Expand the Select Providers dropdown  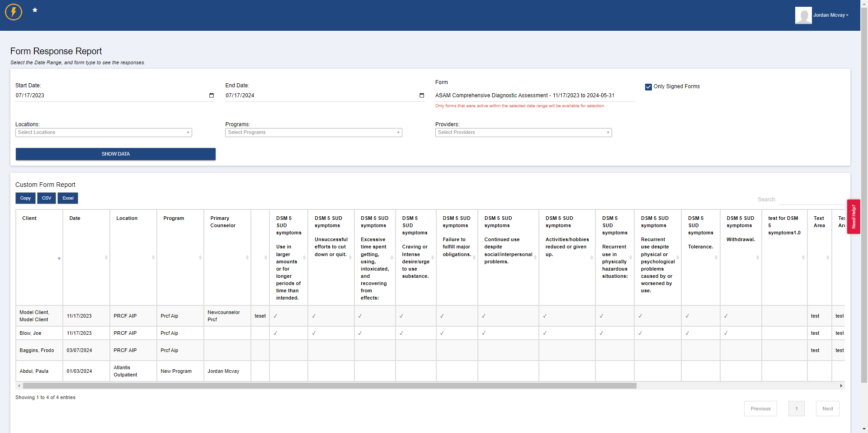(524, 133)
